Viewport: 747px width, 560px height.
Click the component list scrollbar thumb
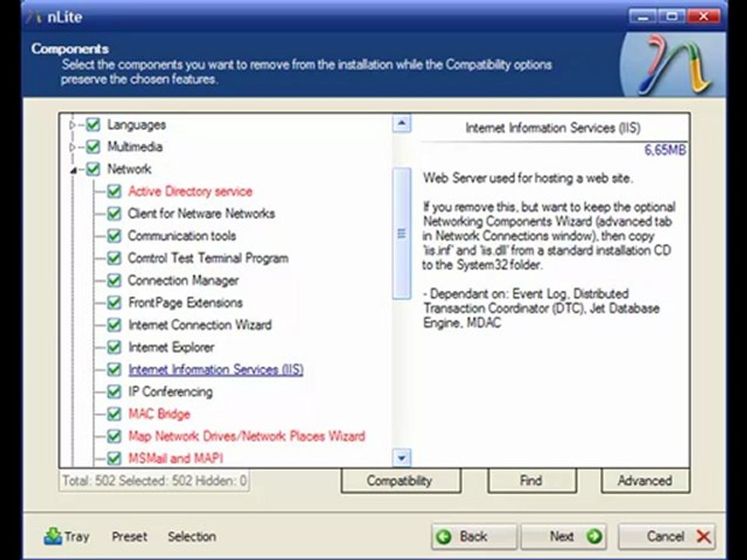point(402,233)
